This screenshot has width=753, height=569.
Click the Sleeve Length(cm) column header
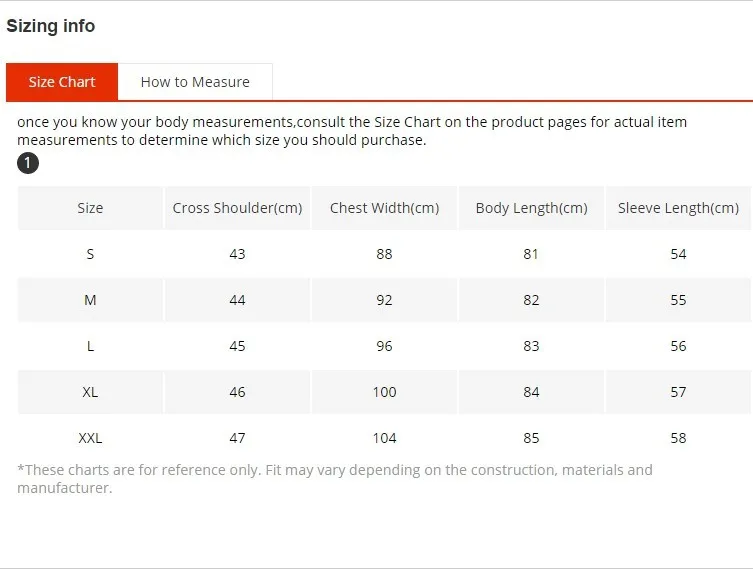point(678,208)
